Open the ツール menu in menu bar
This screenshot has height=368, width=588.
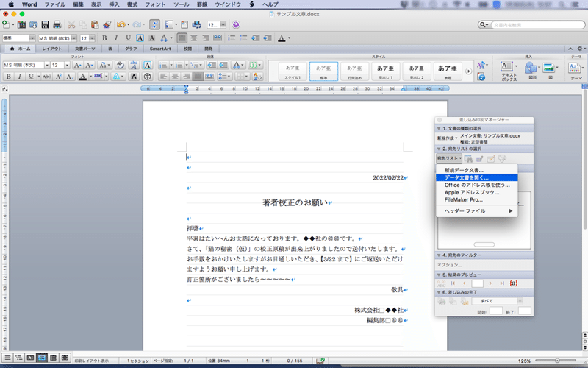click(181, 4)
